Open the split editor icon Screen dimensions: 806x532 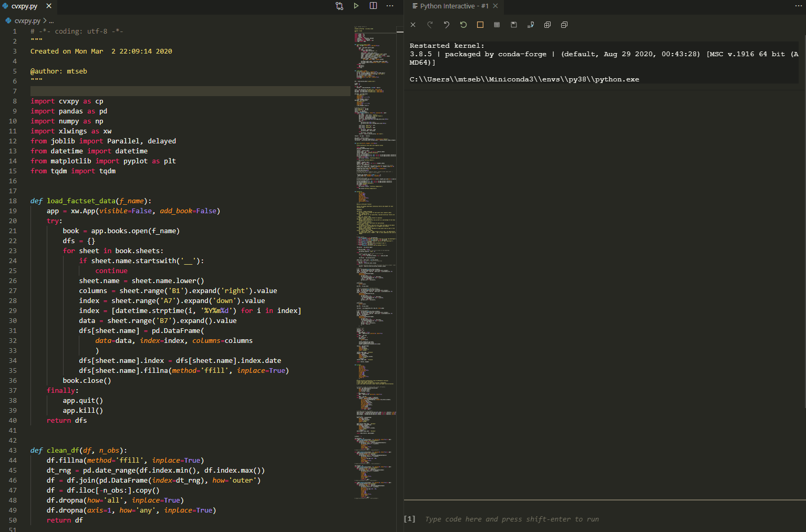coord(373,7)
